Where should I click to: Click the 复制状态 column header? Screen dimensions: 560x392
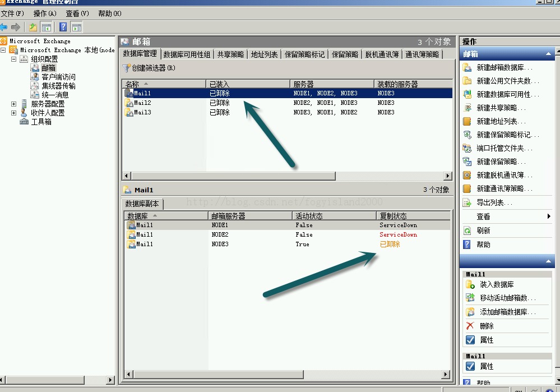pos(413,216)
